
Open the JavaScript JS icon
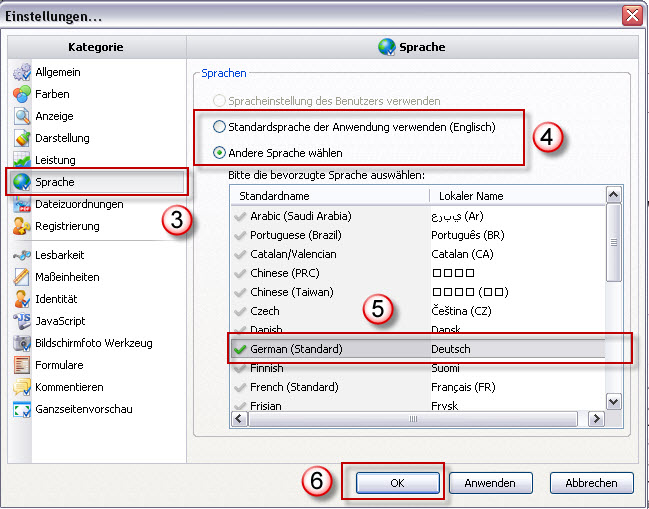[22, 321]
